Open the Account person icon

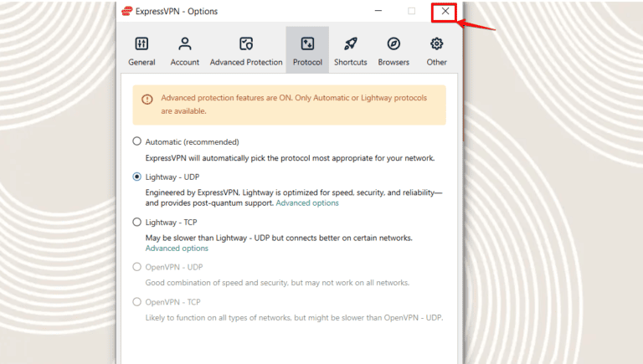pyautogui.click(x=185, y=44)
